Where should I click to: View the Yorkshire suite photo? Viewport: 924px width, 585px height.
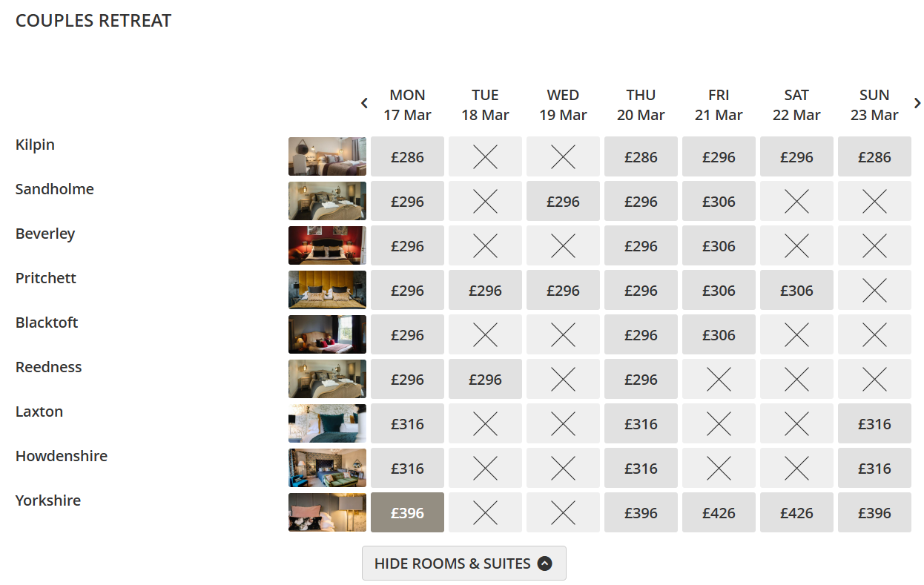[x=327, y=512]
